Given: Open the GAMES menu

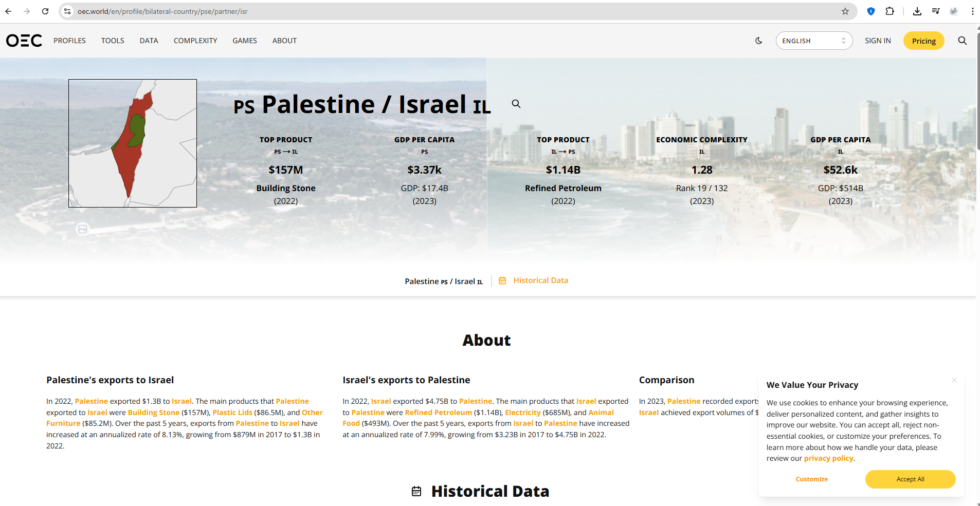Looking at the screenshot, I should click(245, 41).
